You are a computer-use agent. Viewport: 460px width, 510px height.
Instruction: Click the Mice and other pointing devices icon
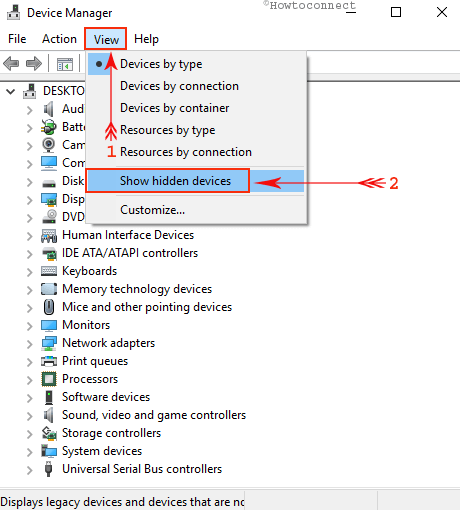(49, 307)
